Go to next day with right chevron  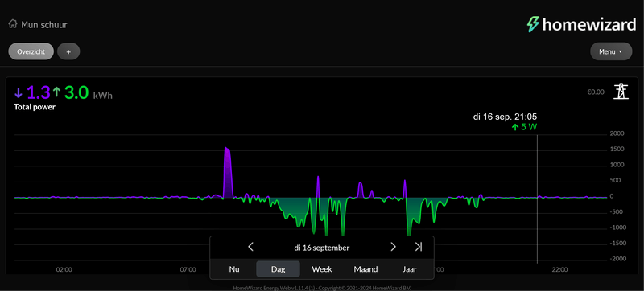[x=393, y=247]
